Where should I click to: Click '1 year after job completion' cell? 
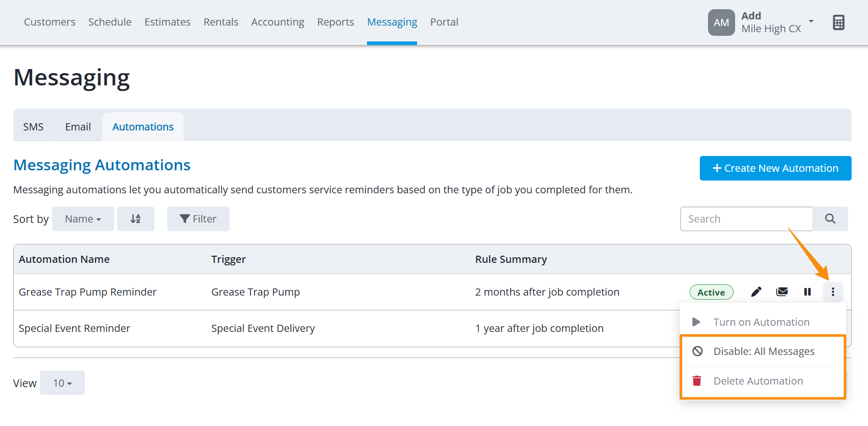[539, 328]
